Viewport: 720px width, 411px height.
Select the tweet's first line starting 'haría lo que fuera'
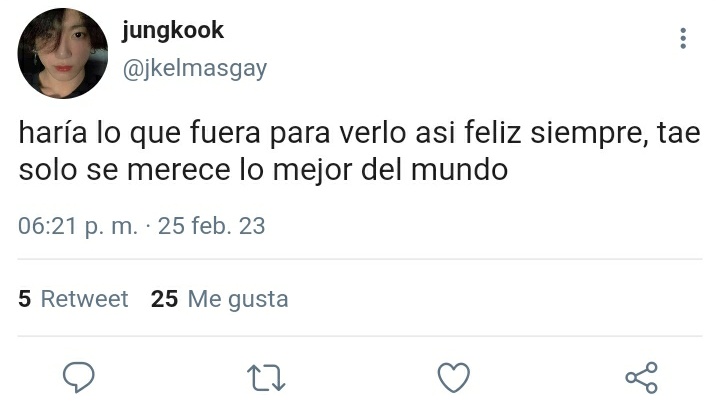(360, 133)
